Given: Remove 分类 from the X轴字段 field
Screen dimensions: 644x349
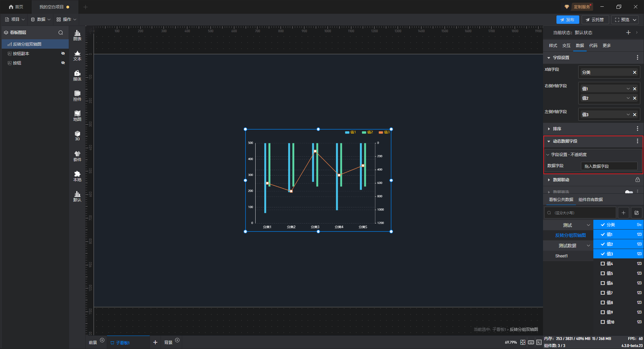Looking at the screenshot, I should click(634, 72).
